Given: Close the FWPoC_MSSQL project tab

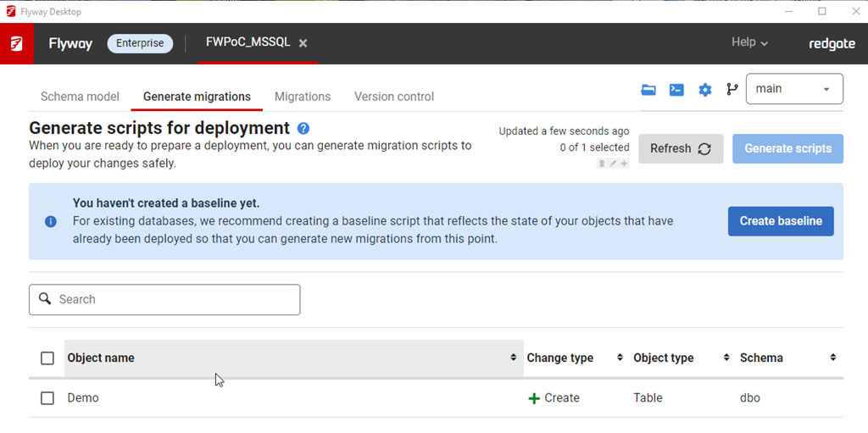Looking at the screenshot, I should pyautogui.click(x=303, y=43).
